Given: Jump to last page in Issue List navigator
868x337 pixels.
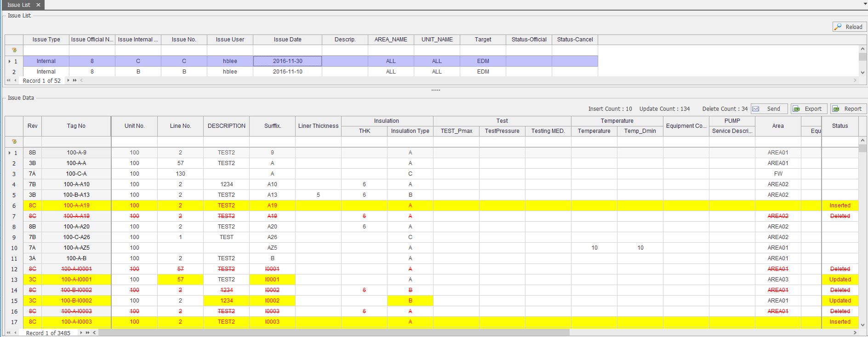Looking at the screenshot, I should tap(75, 80).
